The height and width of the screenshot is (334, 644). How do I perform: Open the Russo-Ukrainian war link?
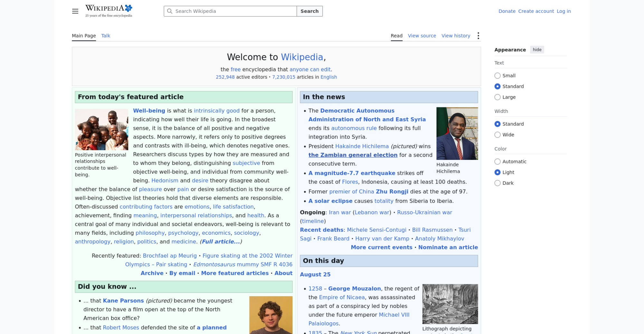(424, 212)
